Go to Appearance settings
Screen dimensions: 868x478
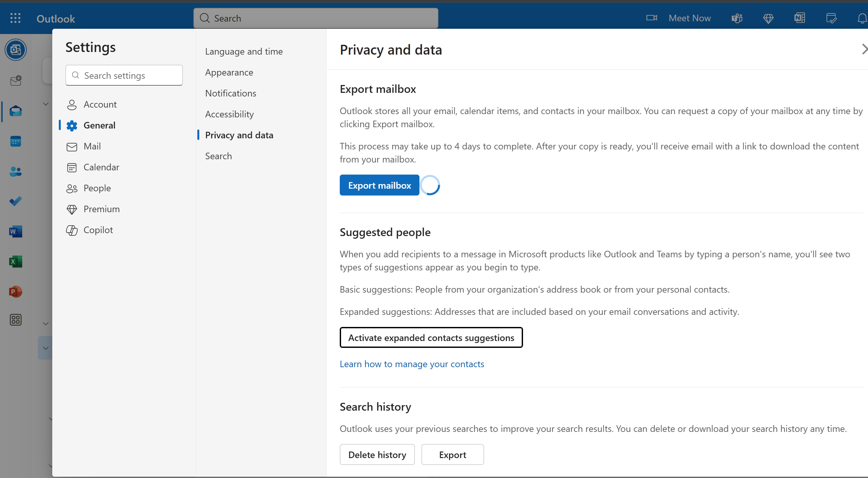[x=229, y=73]
